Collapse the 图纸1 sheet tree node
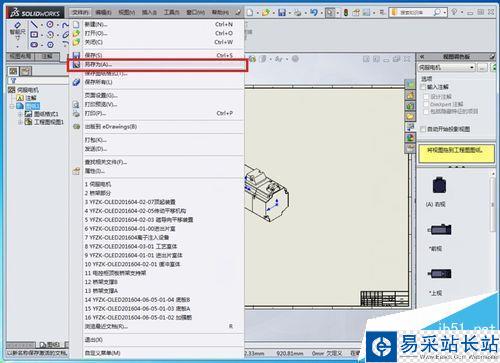This screenshot has height=363, width=500. pyautogui.click(x=12, y=106)
